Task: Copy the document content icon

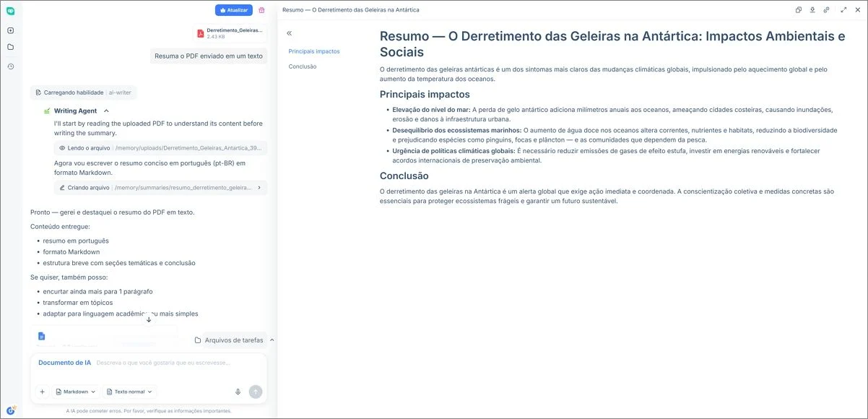Action: 798,9
